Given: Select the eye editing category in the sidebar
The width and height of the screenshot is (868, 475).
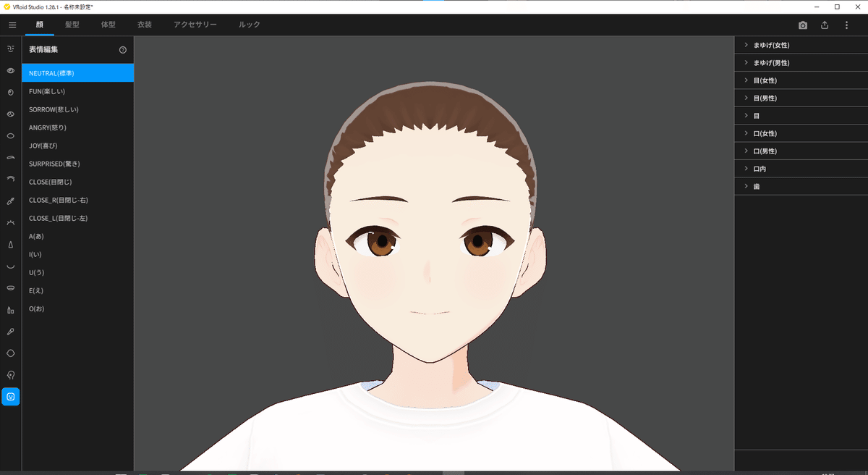Looking at the screenshot, I should [x=10, y=71].
